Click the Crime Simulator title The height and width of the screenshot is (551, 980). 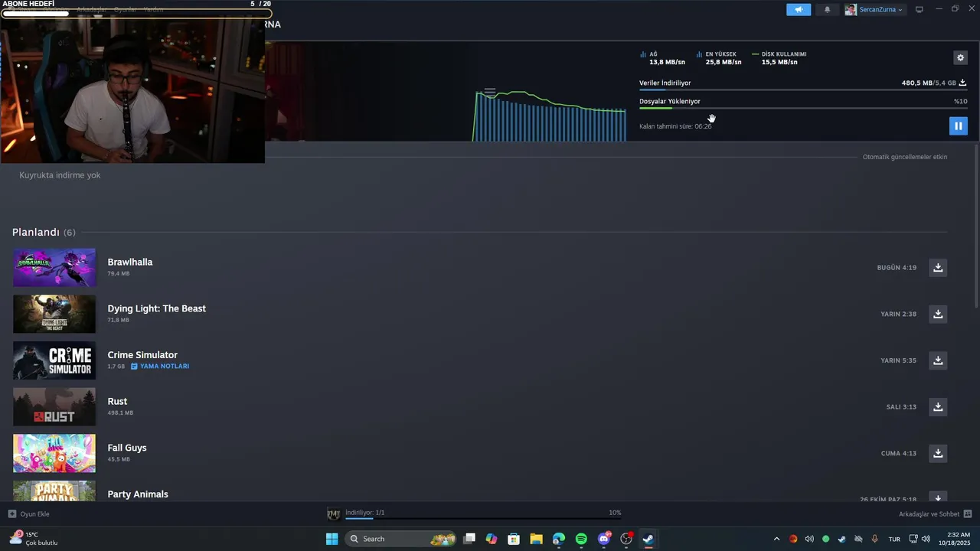coord(142,355)
